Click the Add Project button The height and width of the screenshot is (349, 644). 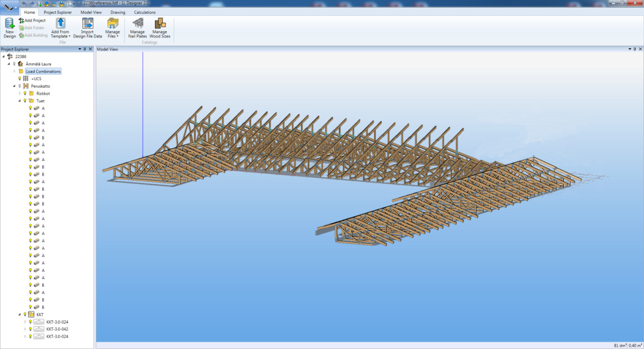click(32, 21)
